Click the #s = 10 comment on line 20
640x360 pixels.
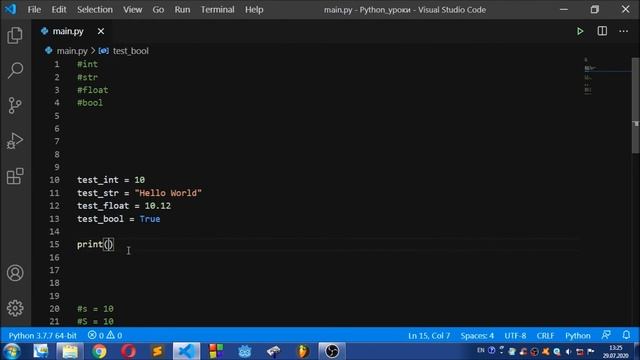pos(96,309)
